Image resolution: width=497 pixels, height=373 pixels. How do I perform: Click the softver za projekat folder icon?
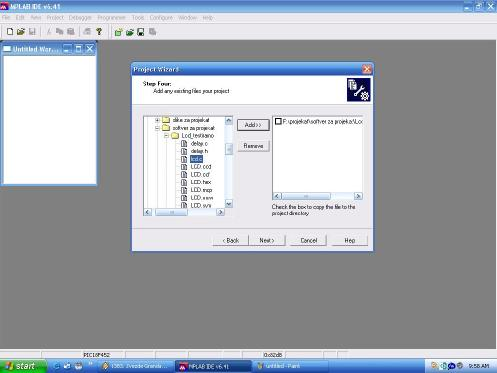pyautogui.click(x=166, y=128)
